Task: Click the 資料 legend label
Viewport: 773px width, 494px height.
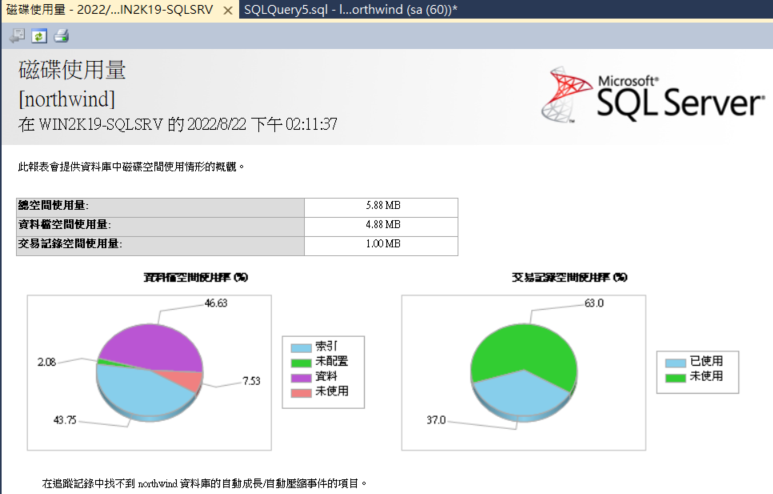Action: point(326,376)
